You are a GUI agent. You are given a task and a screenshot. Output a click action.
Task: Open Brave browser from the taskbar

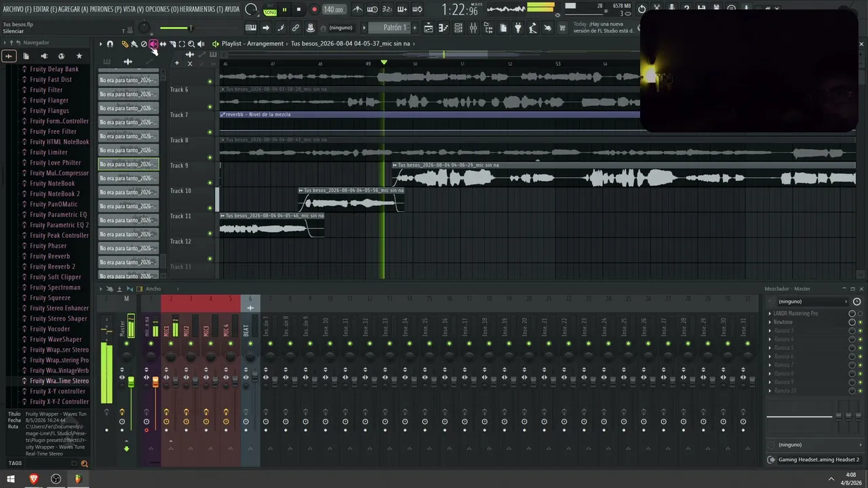pyautogui.click(x=34, y=479)
